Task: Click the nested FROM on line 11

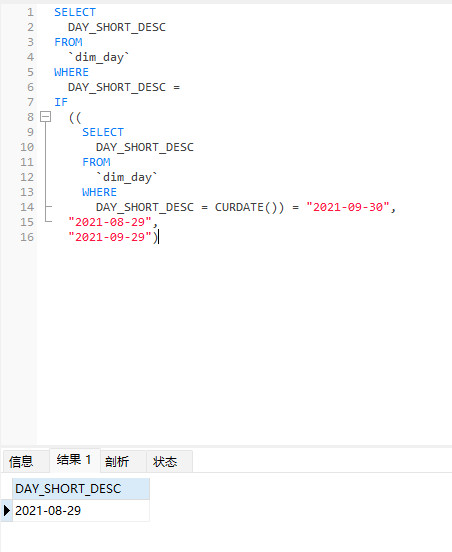Action: (96, 162)
